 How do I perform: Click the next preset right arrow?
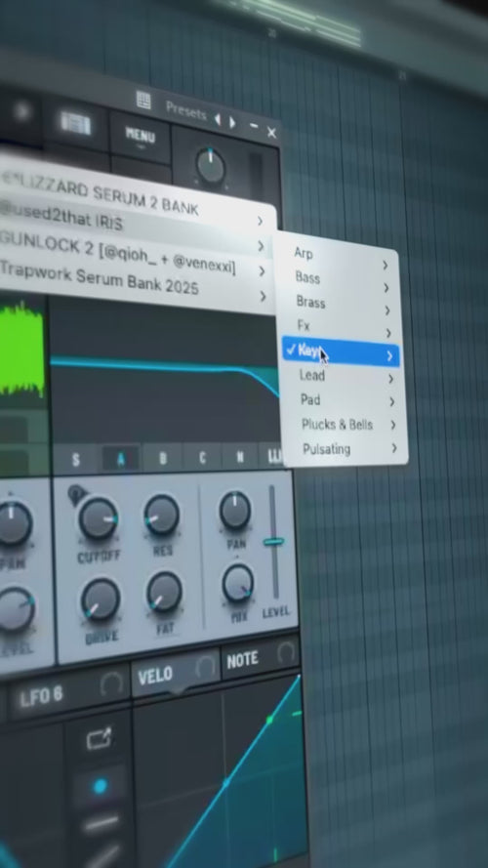click(x=232, y=122)
